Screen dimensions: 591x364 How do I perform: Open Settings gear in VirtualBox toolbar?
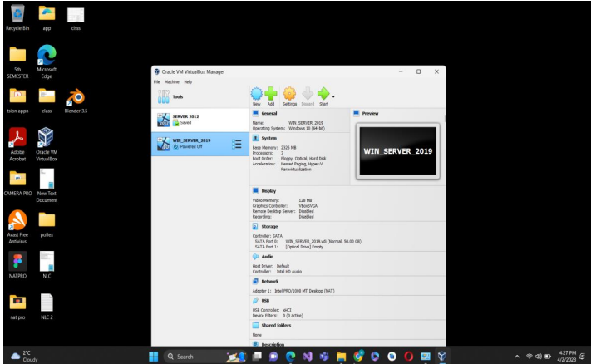[289, 96]
